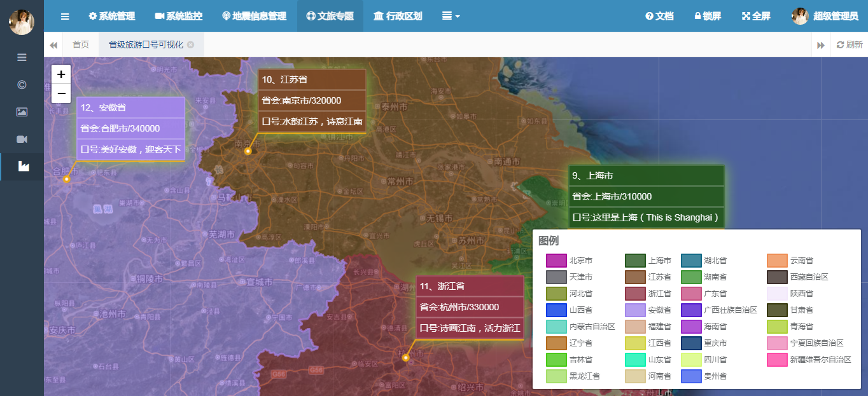Viewport: 868px width, 396px height.
Task: Click the 新疆维吾尔自治区 legend swatch
Action: tap(777, 360)
